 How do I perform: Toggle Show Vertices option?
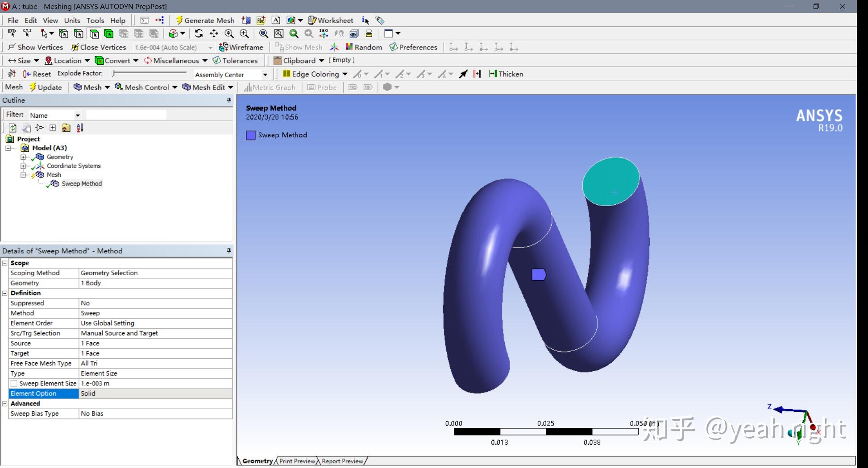click(36, 47)
